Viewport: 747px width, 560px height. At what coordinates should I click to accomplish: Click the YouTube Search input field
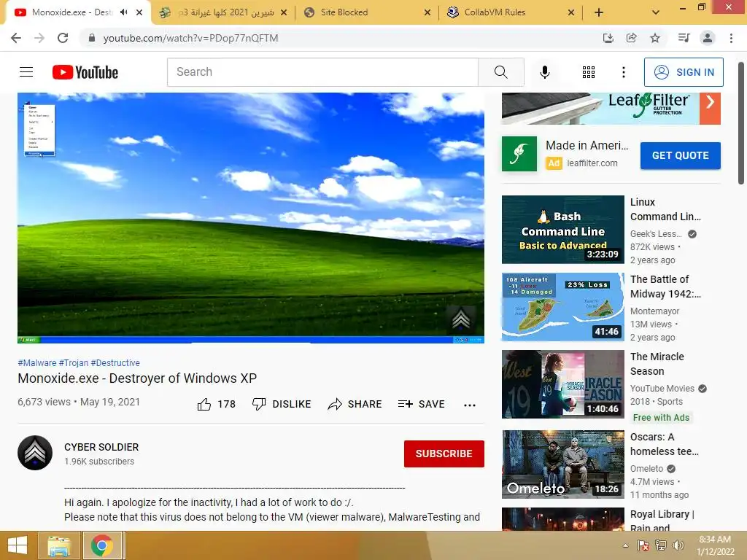[x=322, y=72]
